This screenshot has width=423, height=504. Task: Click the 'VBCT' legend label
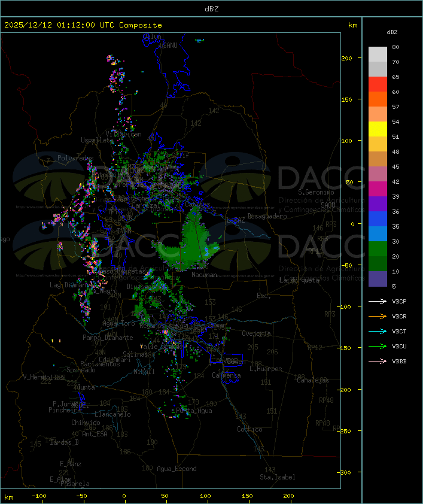click(x=399, y=332)
